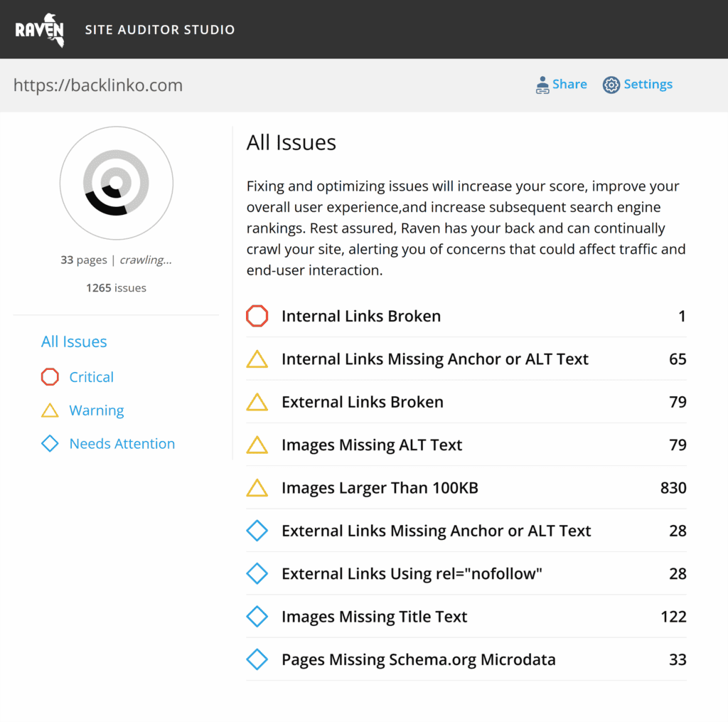Click the Raven logo in header
Image resolution: width=728 pixels, height=722 pixels.
[40, 30]
